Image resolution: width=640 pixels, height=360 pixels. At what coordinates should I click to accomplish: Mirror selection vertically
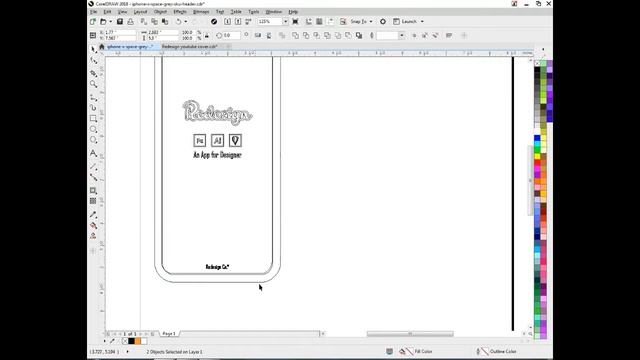coord(269,36)
